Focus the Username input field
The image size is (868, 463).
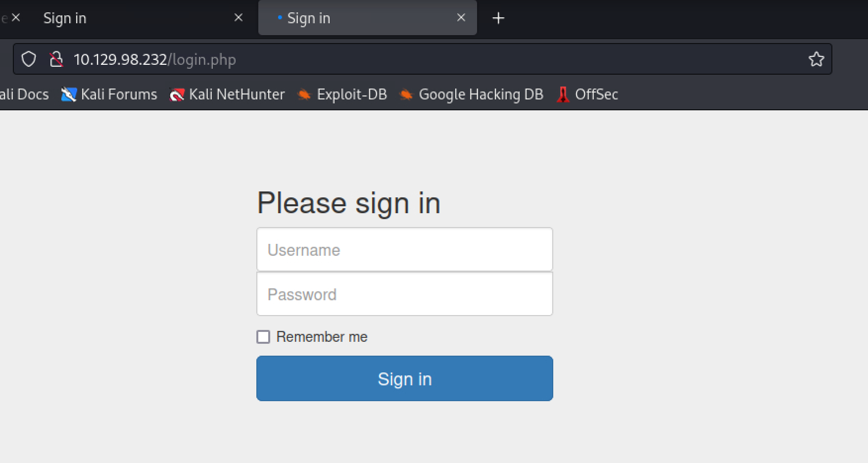point(404,249)
